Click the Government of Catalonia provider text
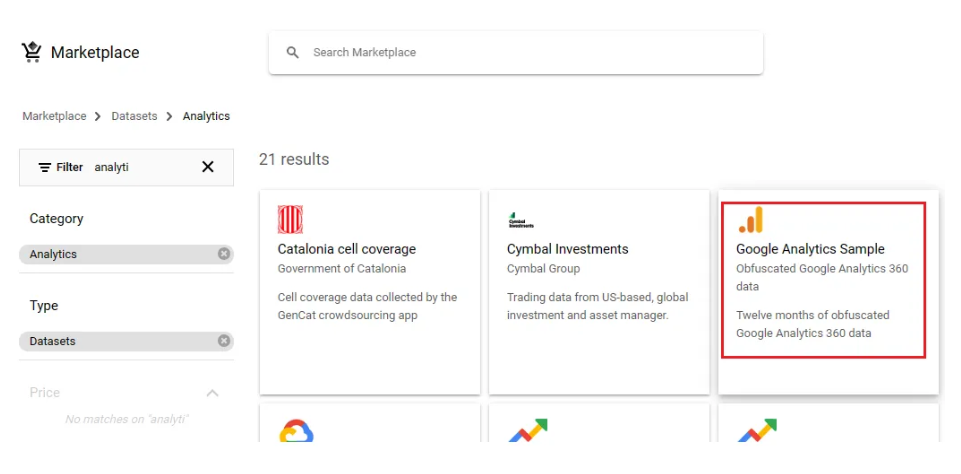 [341, 269]
